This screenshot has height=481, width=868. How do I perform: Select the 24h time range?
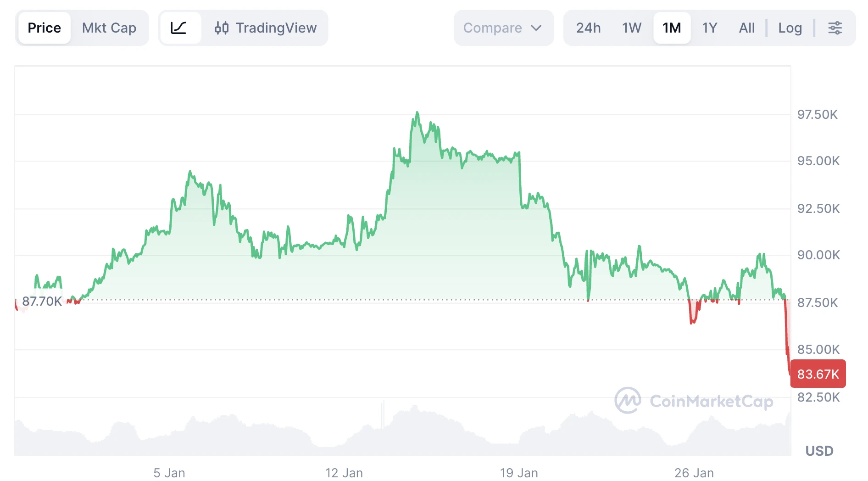pos(589,28)
